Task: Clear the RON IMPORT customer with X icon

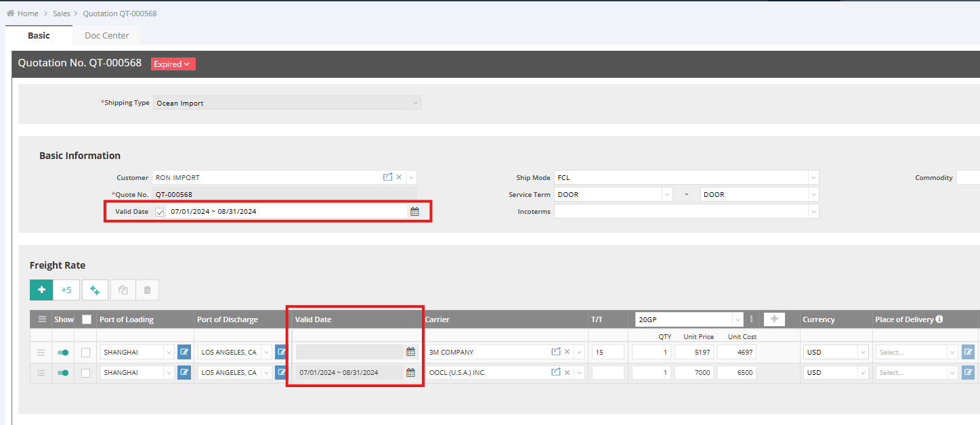Action: point(399,177)
